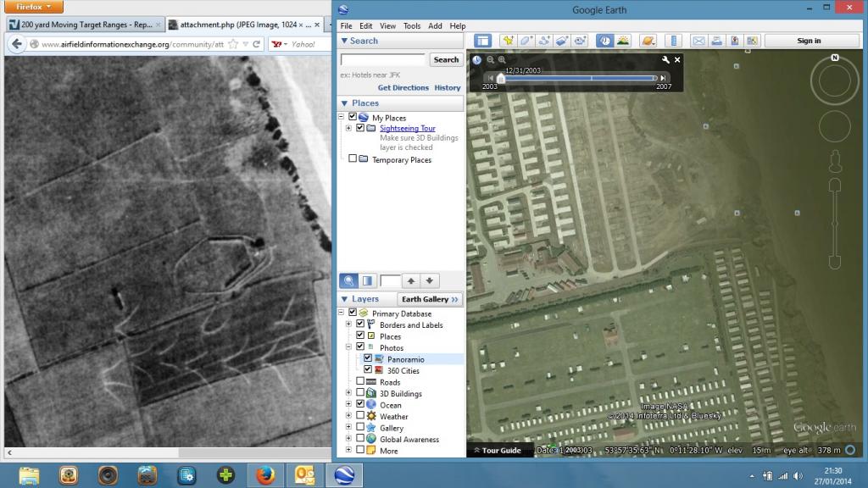868x488 pixels.
Task: Enable the Weather layer checkbox
Action: point(360,415)
